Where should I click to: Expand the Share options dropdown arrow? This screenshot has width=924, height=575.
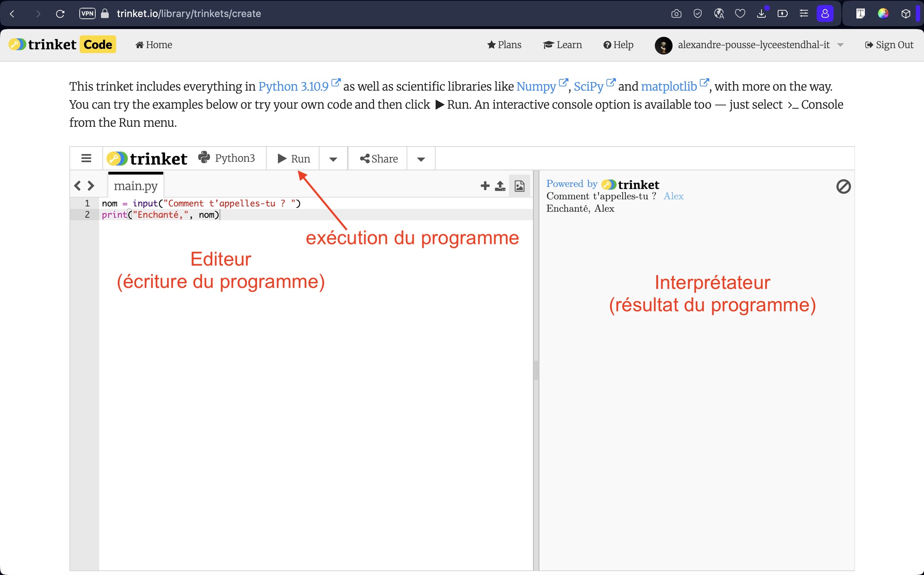tap(421, 159)
